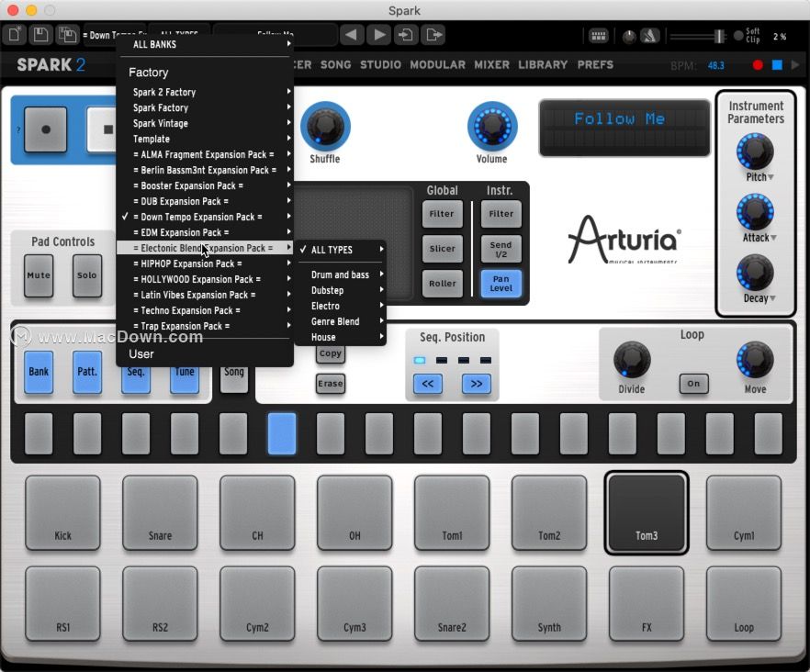Move sequencer position forward with >> button
This screenshot has height=672, width=810.
477,384
